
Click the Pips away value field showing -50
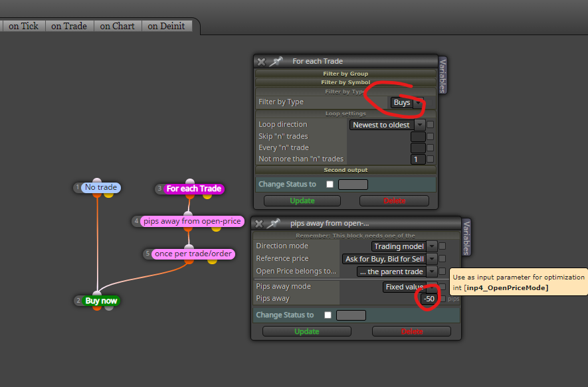coord(429,299)
